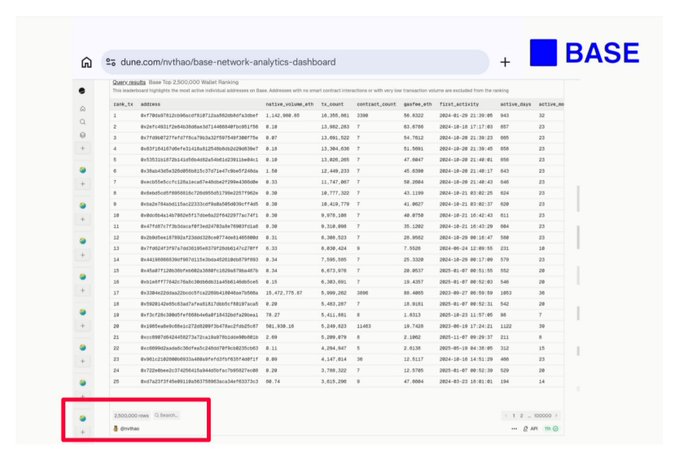
Task: Go to next page arrow in pagination
Action: click(x=556, y=415)
